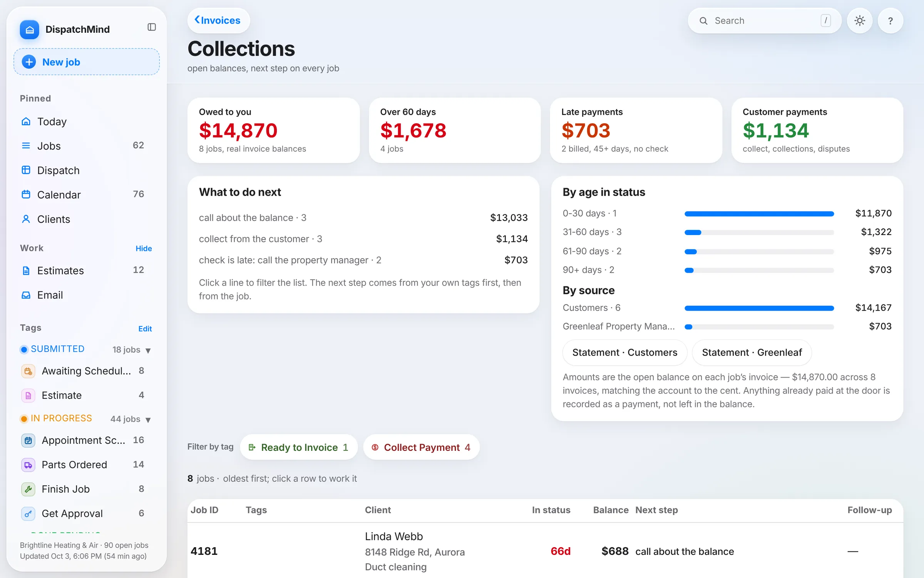Click the Finish Job wrench icon
Viewport: 924px width, 578px height.
[x=28, y=489]
